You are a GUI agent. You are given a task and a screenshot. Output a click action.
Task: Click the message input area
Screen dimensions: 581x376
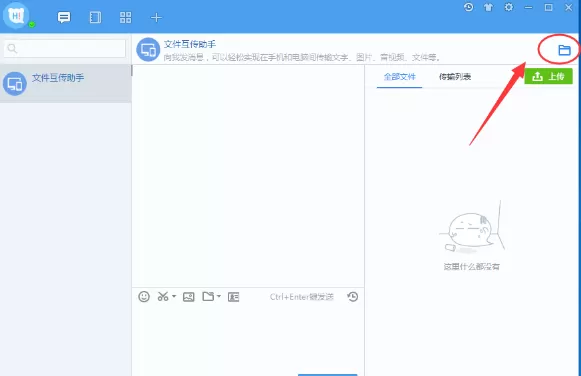pos(248,339)
